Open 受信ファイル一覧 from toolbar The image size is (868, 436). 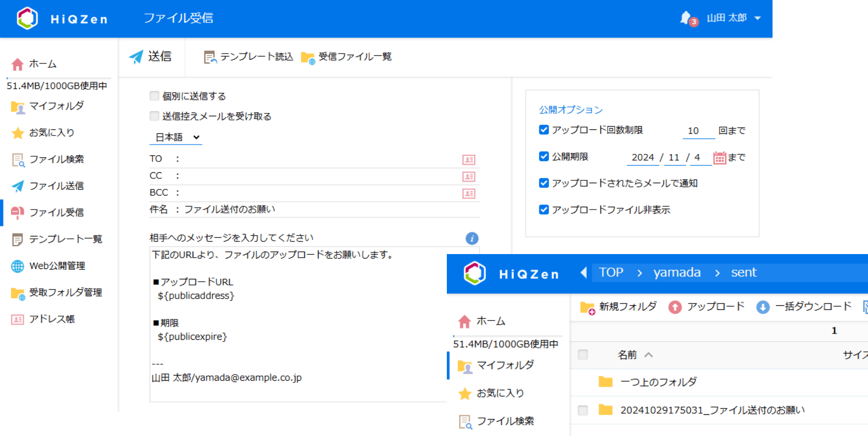click(346, 57)
